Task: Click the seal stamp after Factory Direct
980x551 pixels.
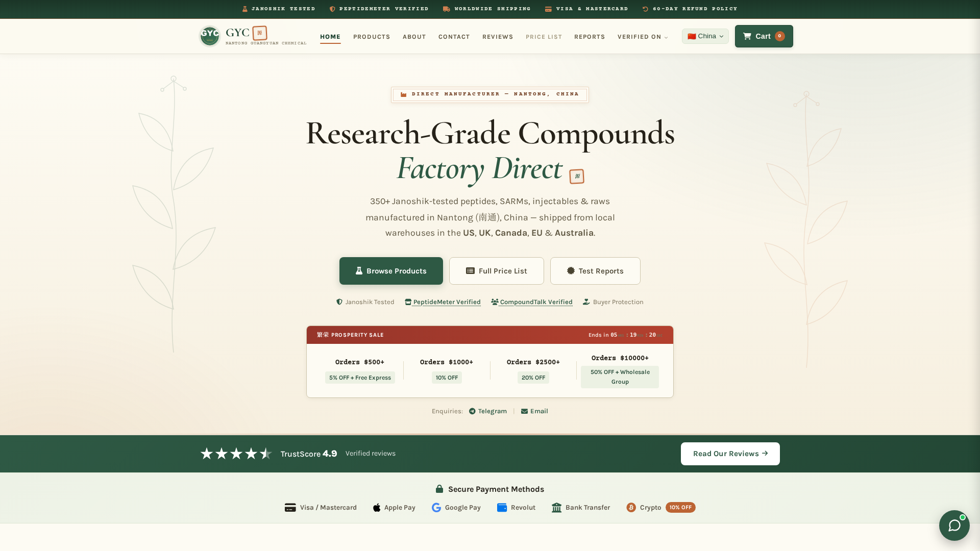Action: tap(577, 177)
